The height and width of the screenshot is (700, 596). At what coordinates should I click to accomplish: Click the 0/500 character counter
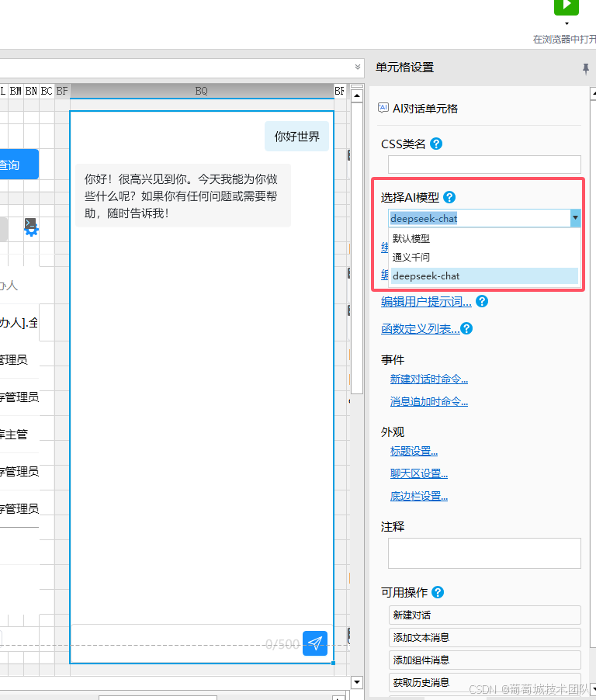tap(282, 644)
